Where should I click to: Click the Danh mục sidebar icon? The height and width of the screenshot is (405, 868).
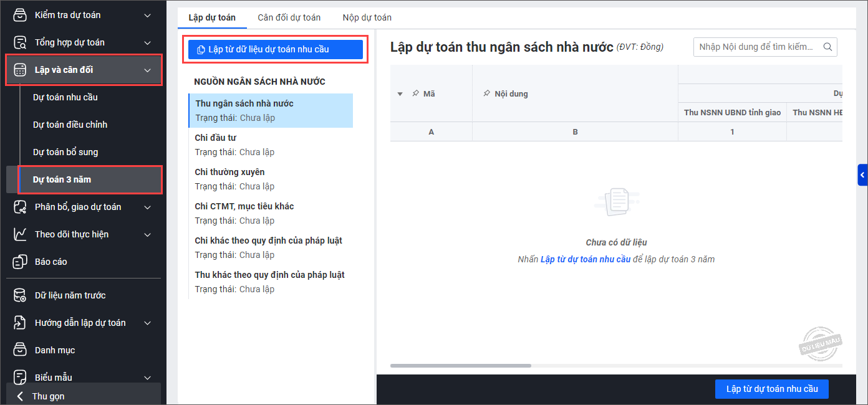pyautogui.click(x=21, y=350)
